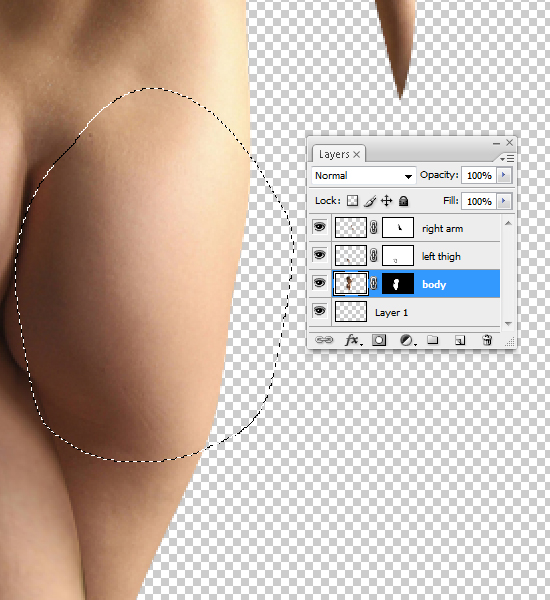The height and width of the screenshot is (600, 550).
Task: Lock image pixels with brush icon
Action: pyautogui.click(x=370, y=201)
